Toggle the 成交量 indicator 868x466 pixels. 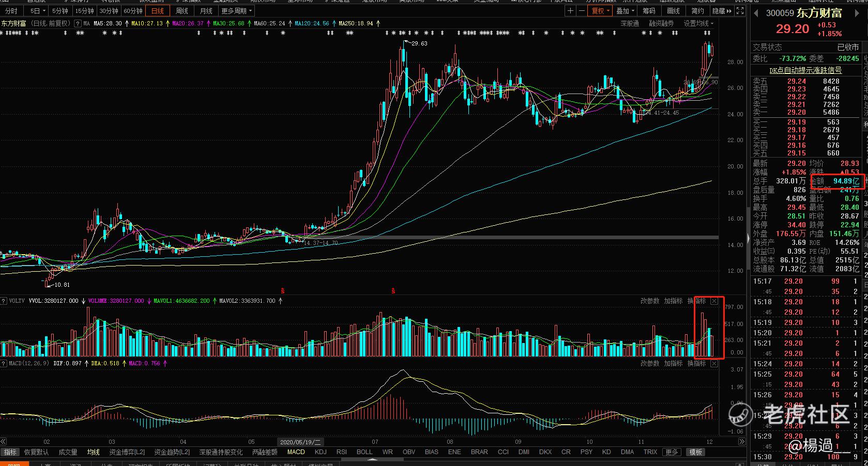(68, 452)
